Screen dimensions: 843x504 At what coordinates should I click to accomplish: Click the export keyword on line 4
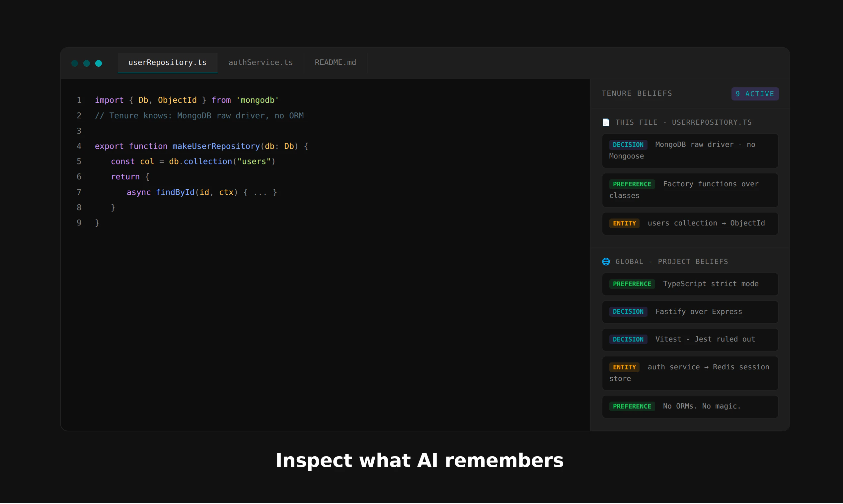tap(109, 147)
